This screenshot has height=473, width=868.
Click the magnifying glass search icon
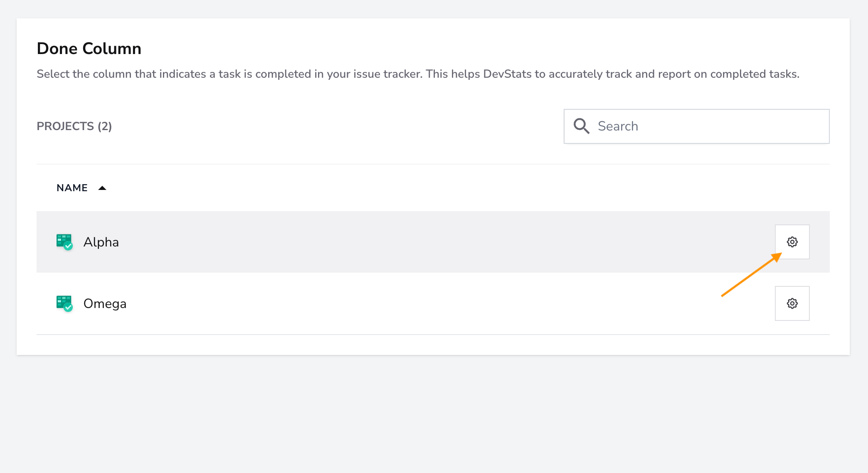581,126
